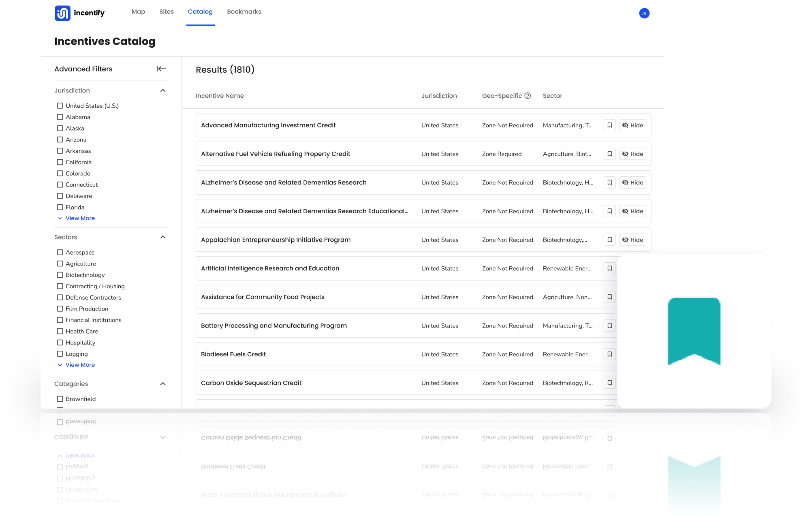
Task: Bookmark Biodiesel Fuels Credit row
Action: click(x=609, y=354)
